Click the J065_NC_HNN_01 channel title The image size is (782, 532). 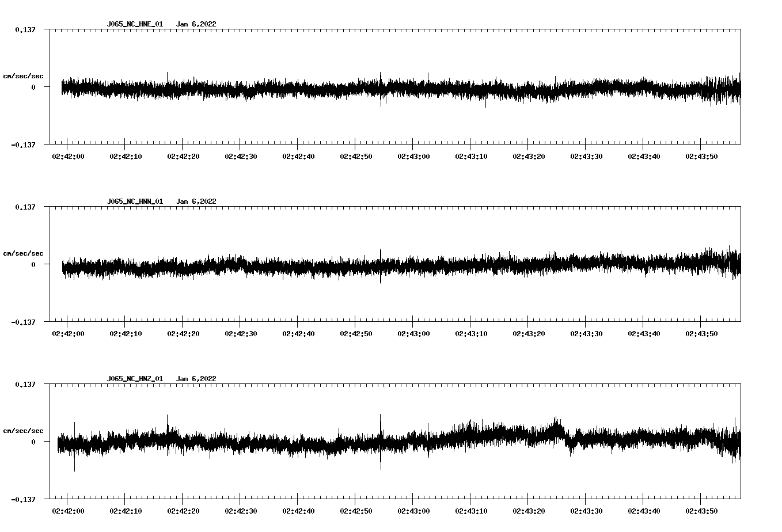coord(135,202)
